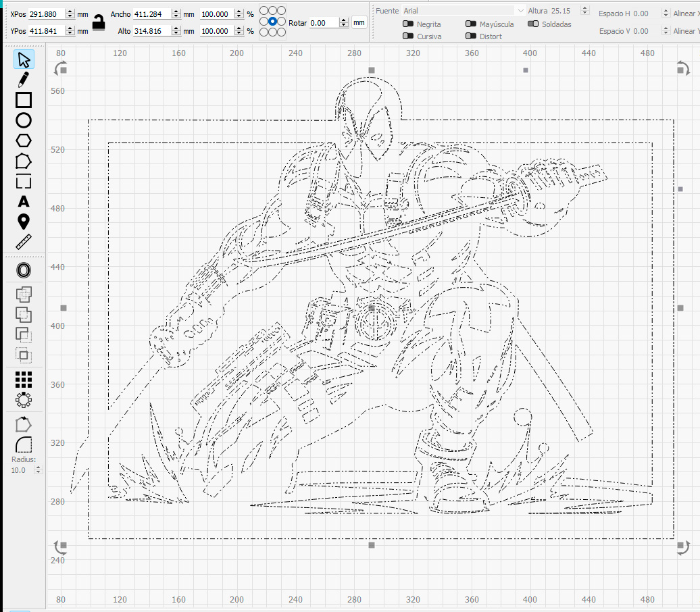
Task: Open the ruler measure tool
Action: pos(23,242)
